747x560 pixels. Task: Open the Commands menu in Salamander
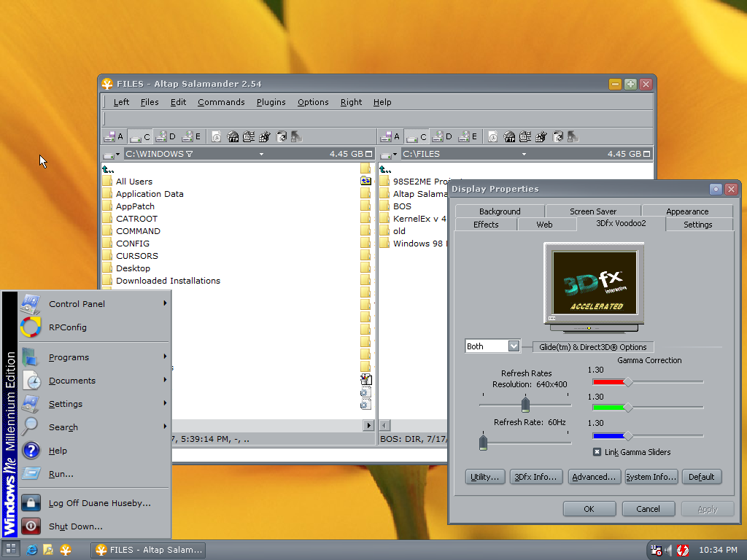(x=221, y=102)
